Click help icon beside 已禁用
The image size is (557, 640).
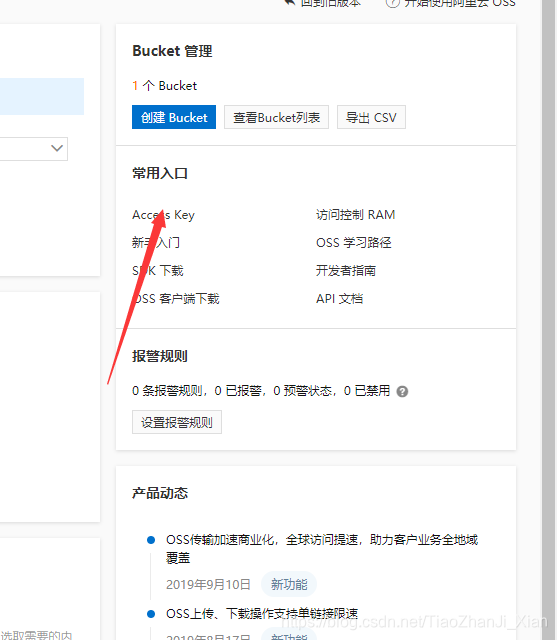tap(402, 391)
